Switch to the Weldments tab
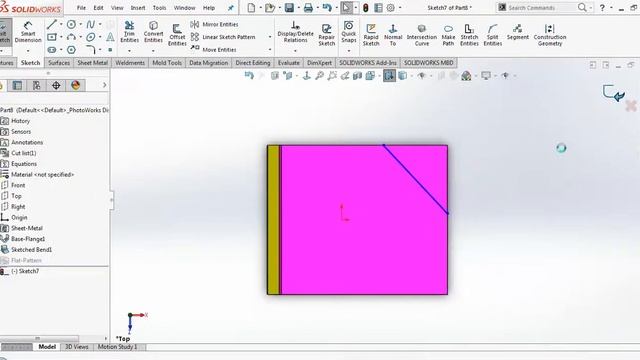640x360 pixels. pos(130,63)
